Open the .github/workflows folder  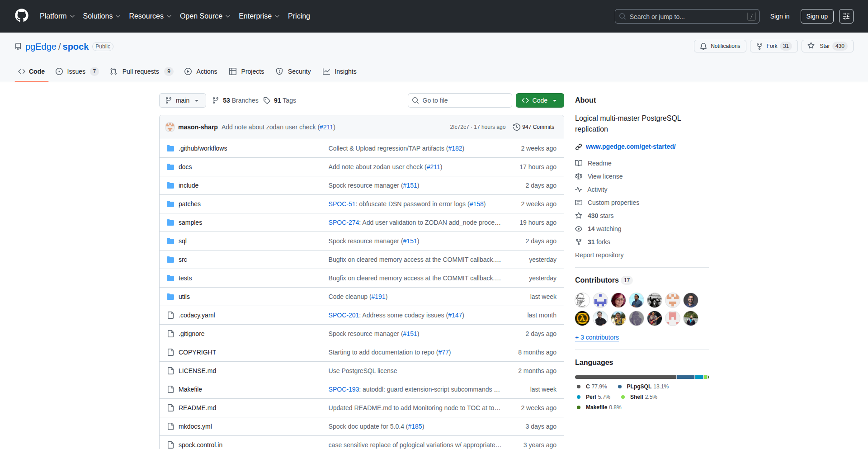tap(203, 148)
